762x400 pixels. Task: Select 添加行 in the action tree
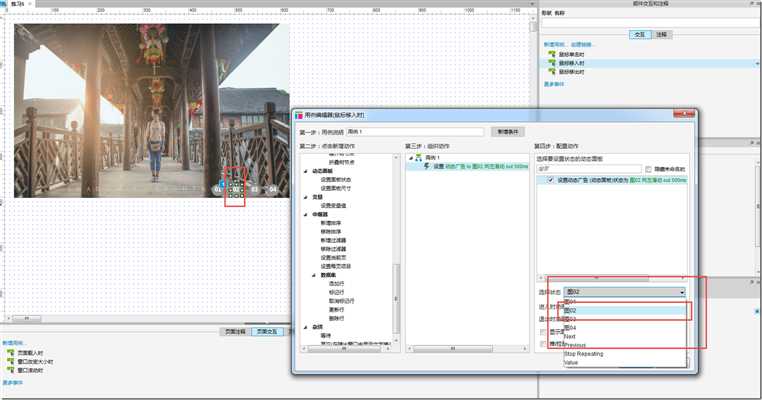[336, 283]
